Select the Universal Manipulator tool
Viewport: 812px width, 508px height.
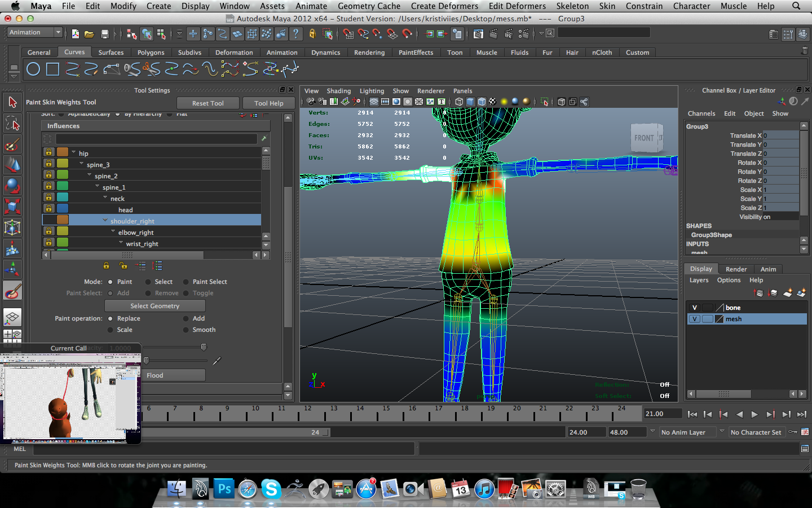pos(12,227)
